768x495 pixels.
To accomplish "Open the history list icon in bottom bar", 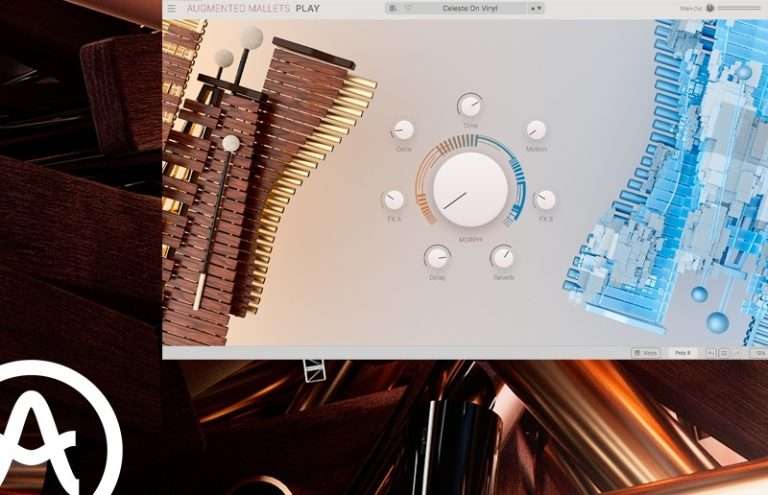I will click(x=723, y=353).
